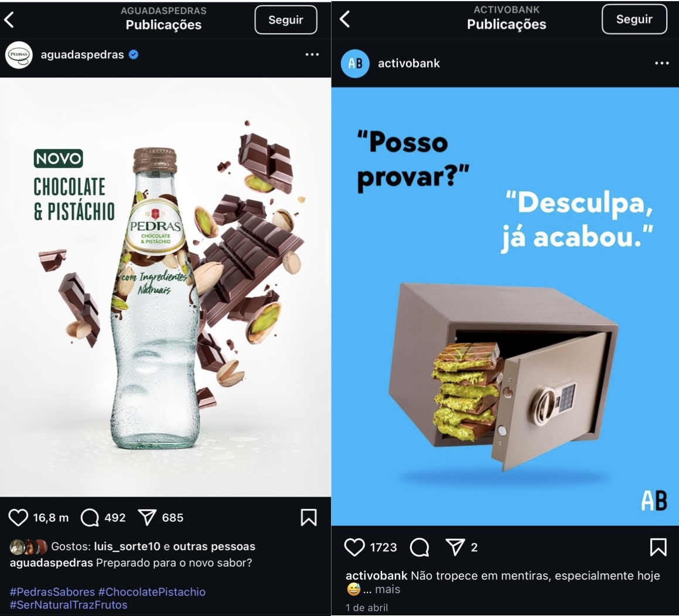The image size is (679, 616).
Task: Follow aguadaspedras with the Seguir button
Action: click(286, 20)
